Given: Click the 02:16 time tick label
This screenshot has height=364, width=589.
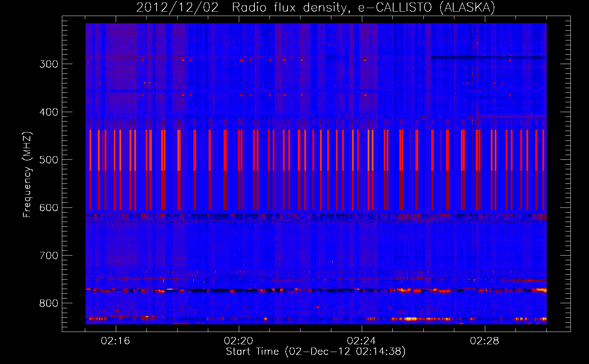Looking at the screenshot, I should coord(115,341).
